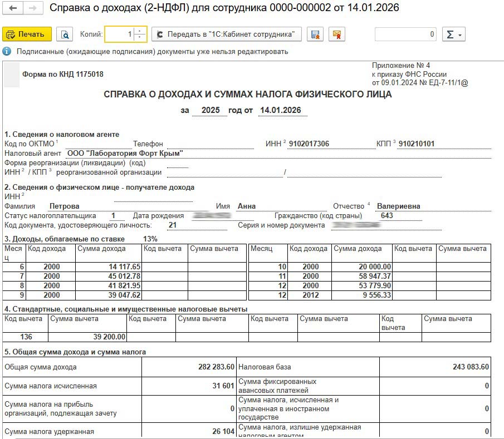The image size is (504, 439).
Task: Click the deduction code 136 cell
Action: tap(26, 337)
